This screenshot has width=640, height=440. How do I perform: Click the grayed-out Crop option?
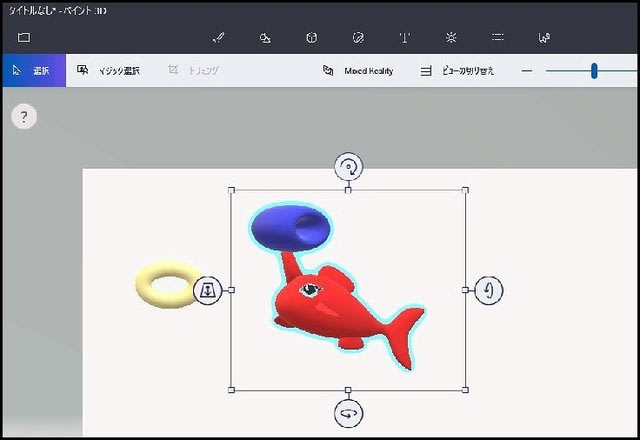pos(193,71)
